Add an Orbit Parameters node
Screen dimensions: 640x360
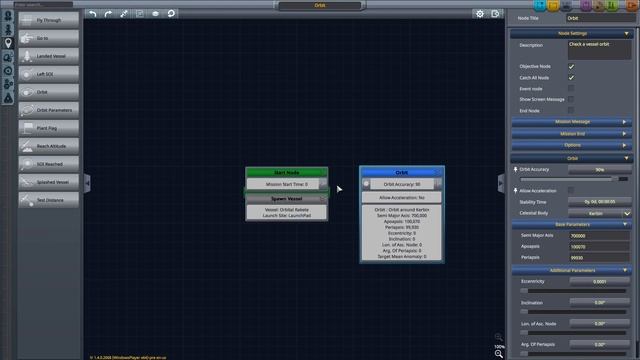49,110
